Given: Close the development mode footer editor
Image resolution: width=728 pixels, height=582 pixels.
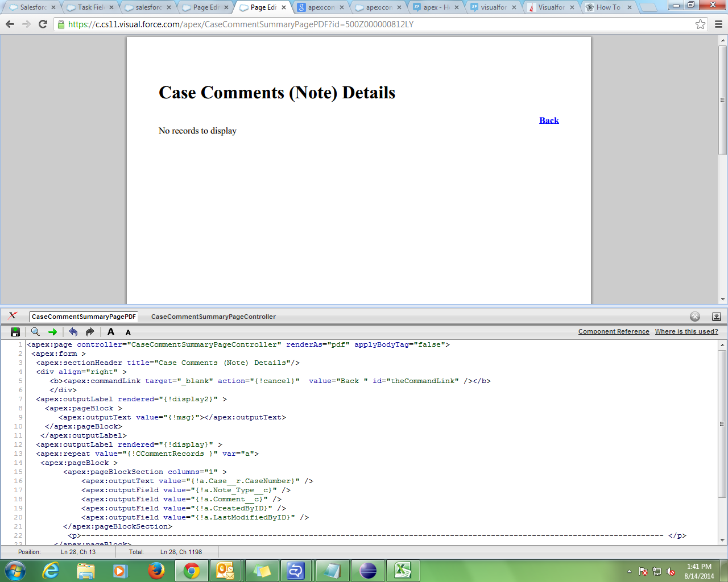Looking at the screenshot, I should [x=695, y=317].
